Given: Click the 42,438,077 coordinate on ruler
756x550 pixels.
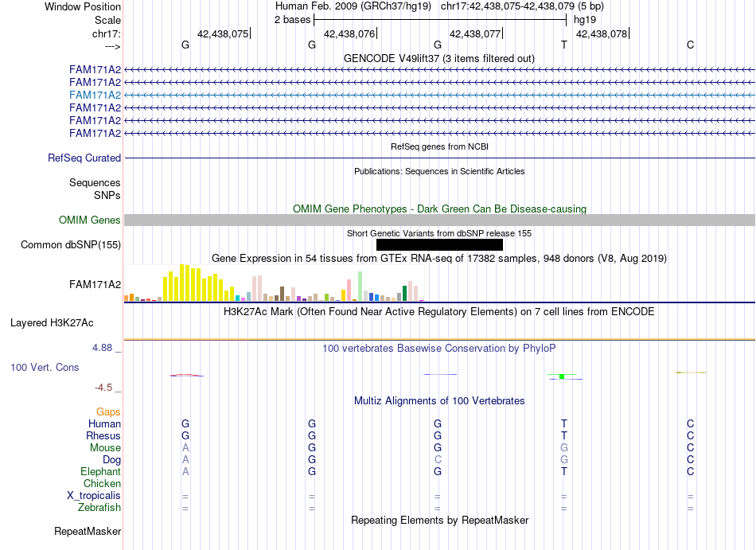Looking at the screenshot, I should pyautogui.click(x=475, y=33).
